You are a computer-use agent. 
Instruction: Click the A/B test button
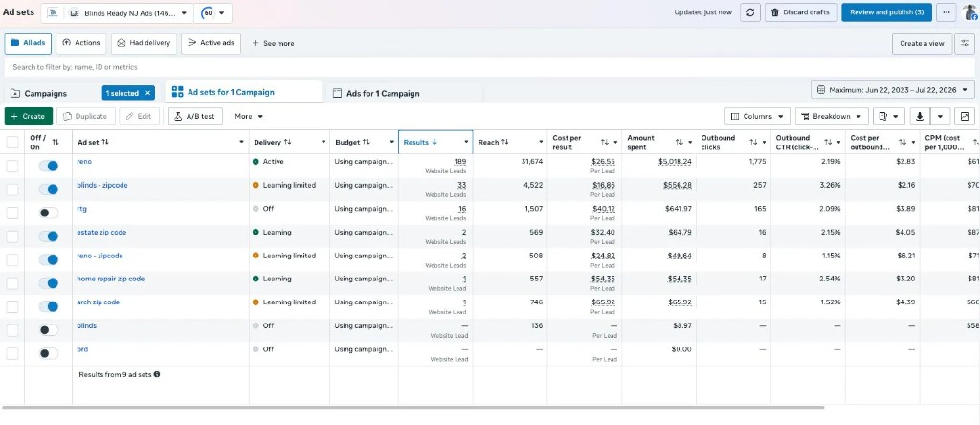(x=195, y=116)
